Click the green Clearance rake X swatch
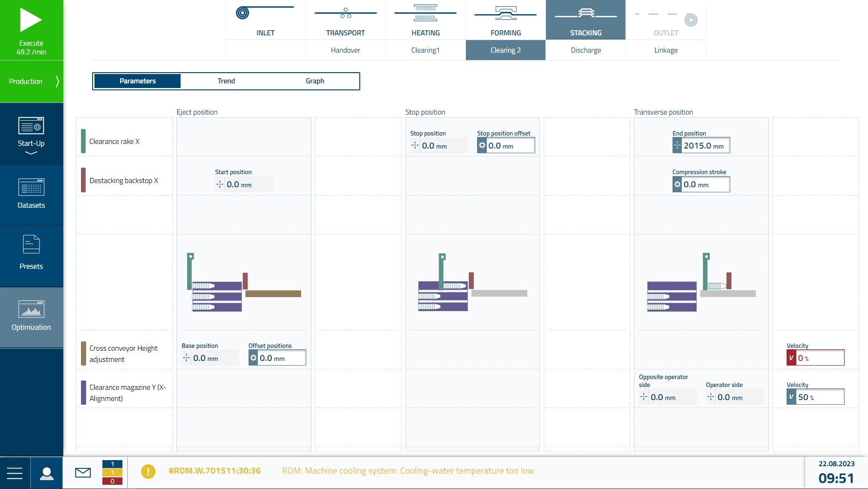 click(83, 141)
